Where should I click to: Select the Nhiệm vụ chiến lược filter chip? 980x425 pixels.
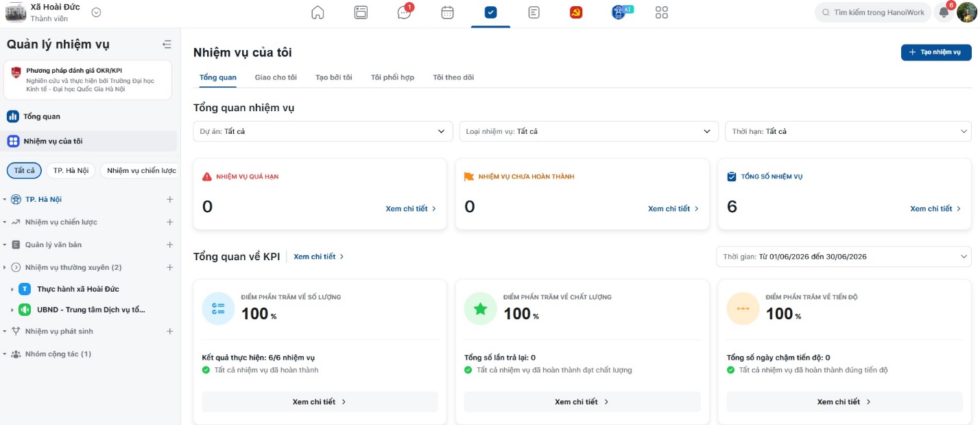(x=139, y=170)
